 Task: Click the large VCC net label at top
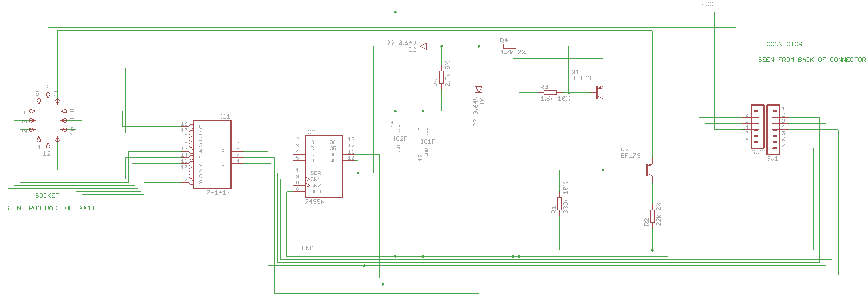[x=707, y=4]
